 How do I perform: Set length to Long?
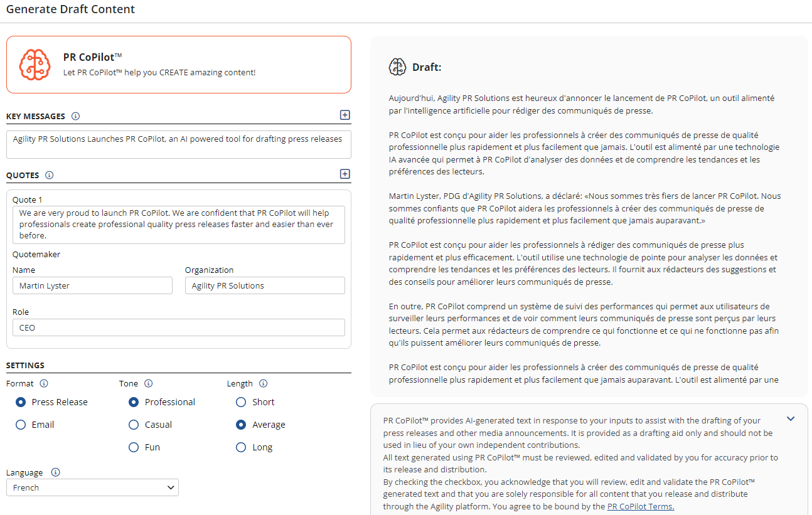241,447
